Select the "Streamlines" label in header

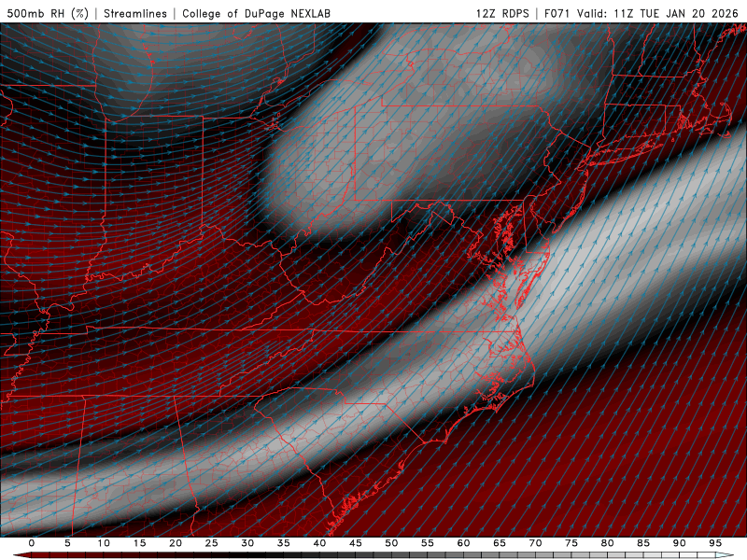coord(135,13)
